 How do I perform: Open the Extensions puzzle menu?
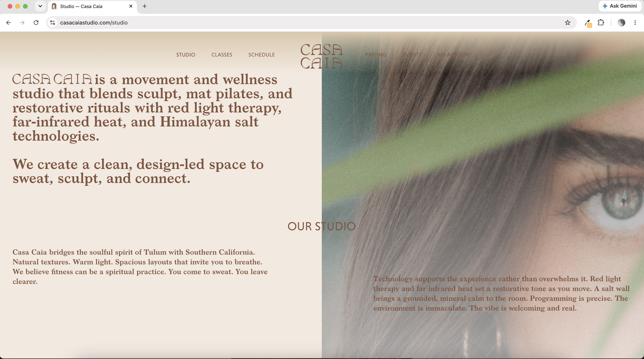click(601, 23)
